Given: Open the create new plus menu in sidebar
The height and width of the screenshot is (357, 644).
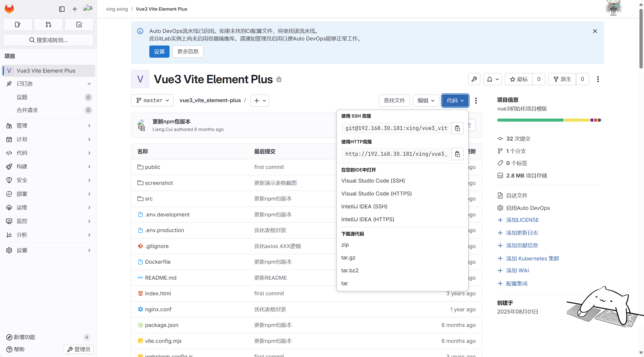Looking at the screenshot, I should [x=75, y=9].
